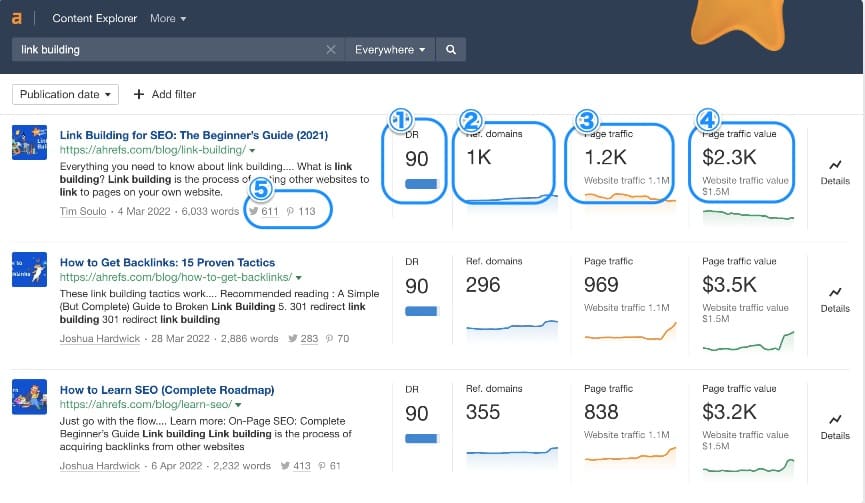This screenshot has width=865, height=503.
Task: Open author Joshua Hardwick dated 6 Apr 2022
Action: coord(100,466)
